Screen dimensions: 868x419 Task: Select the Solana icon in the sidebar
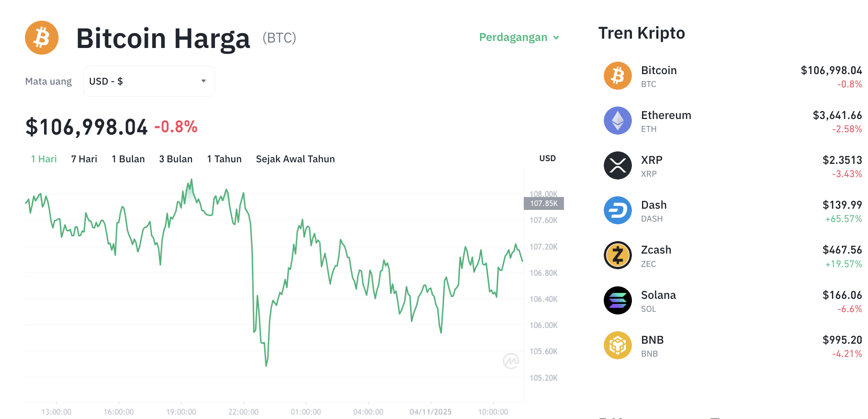coord(618,300)
